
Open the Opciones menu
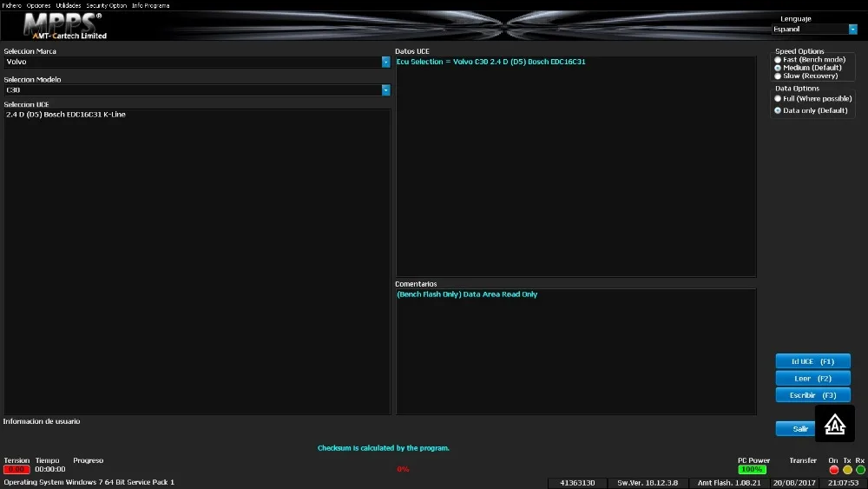[x=38, y=5]
